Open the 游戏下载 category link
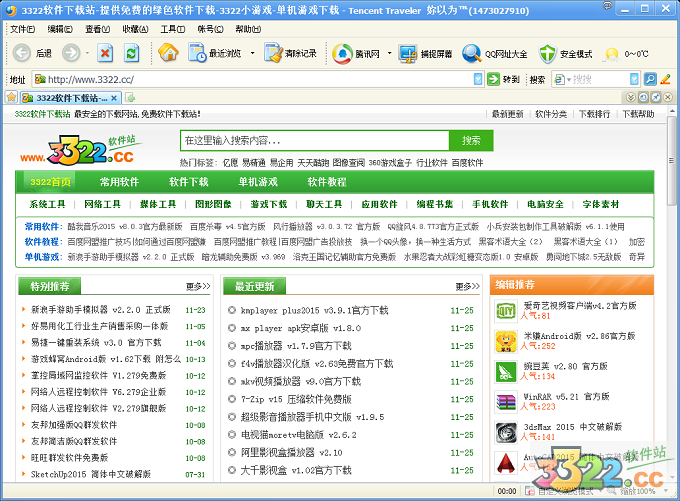The image size is (680, 501). click(268, 204)
